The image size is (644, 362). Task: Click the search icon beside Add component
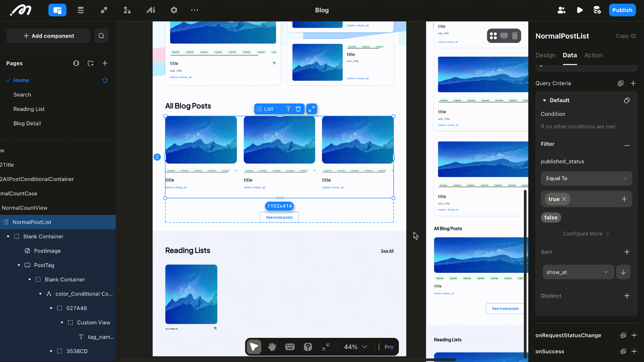coord(101,36)
